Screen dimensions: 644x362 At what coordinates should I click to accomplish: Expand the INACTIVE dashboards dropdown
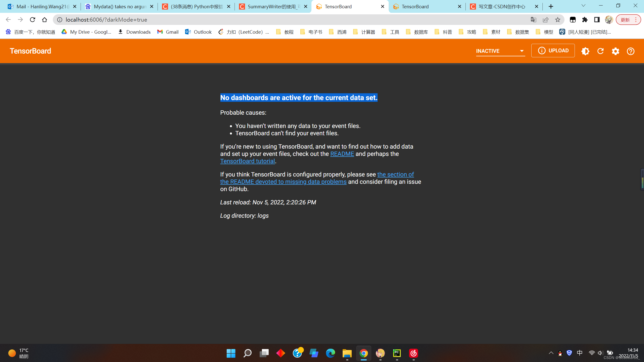[x=500, y=51]
